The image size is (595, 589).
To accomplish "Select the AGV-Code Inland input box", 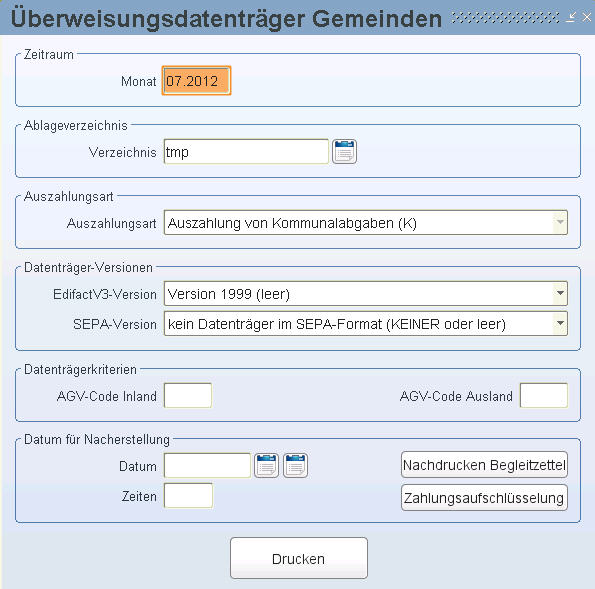I will click(188, 395).
